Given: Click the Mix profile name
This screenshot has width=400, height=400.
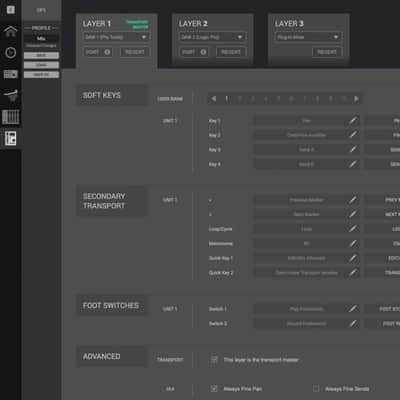Looking at the screenshot, I should pyautogui.click(x=41, y=38).
